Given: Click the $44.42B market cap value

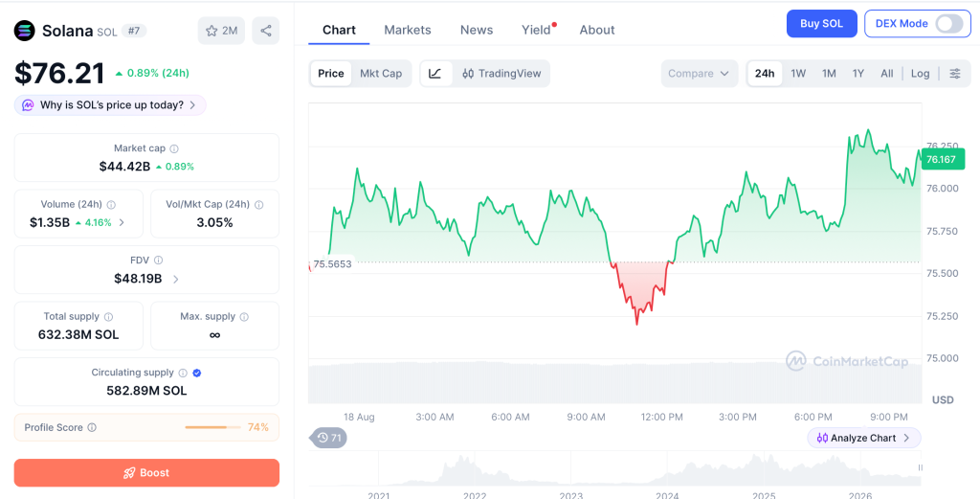Looking at the screenshot, I should pyautogui.click(x=124, y=167).
